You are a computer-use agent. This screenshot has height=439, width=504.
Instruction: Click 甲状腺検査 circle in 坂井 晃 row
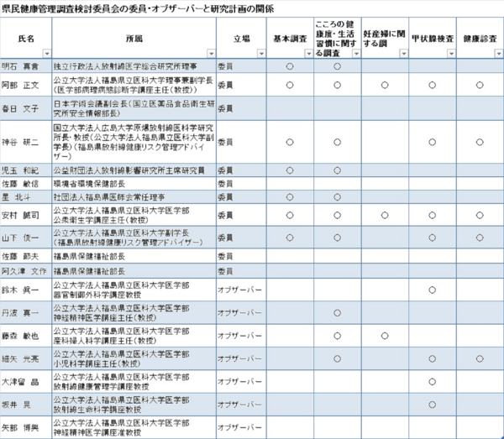432,405
